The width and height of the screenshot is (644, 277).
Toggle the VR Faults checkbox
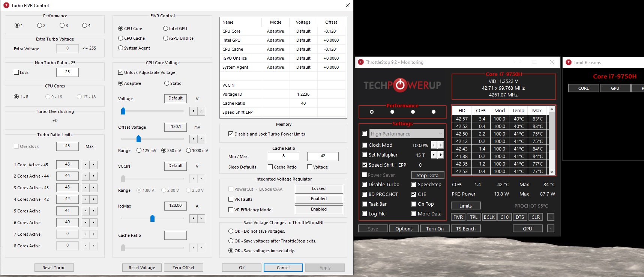[231, 199]
